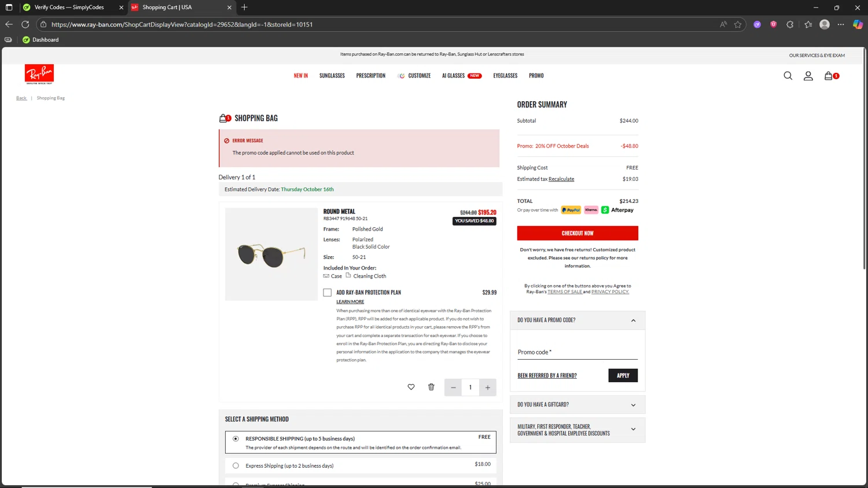Click Recalculate estimated tax link

click(x=561, y=179)
